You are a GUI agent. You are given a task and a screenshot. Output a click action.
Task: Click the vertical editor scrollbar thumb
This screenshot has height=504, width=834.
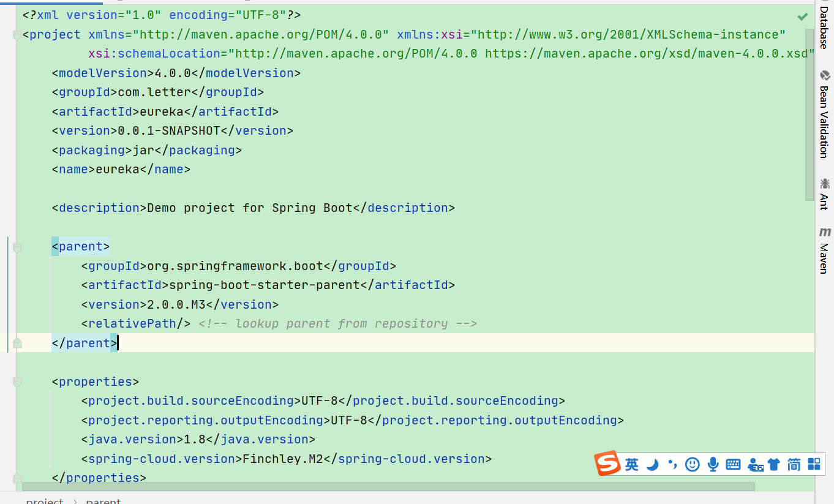[810, 114]
